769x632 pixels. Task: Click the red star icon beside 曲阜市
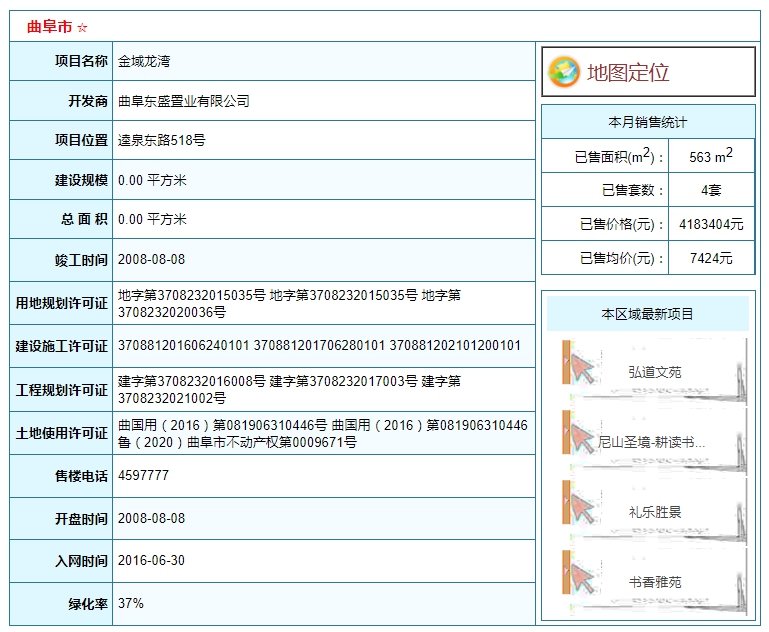click(82, 27)
